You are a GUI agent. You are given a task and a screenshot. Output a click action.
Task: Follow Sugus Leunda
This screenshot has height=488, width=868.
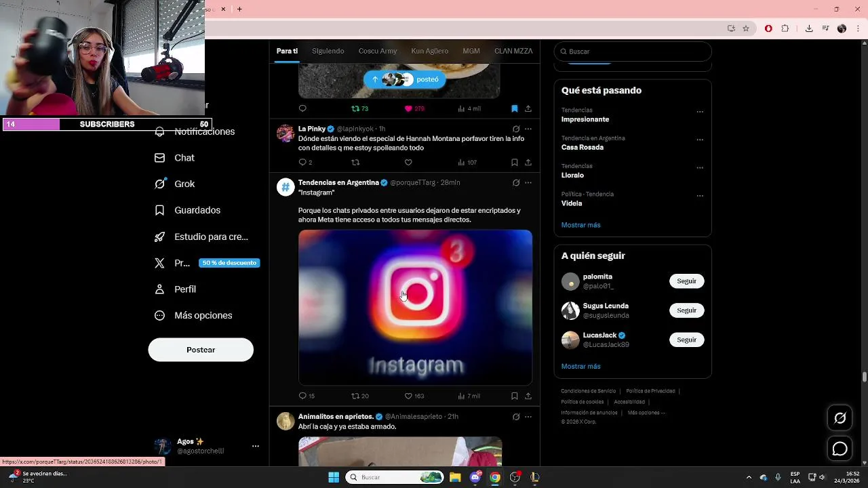(x=686, y=310)
